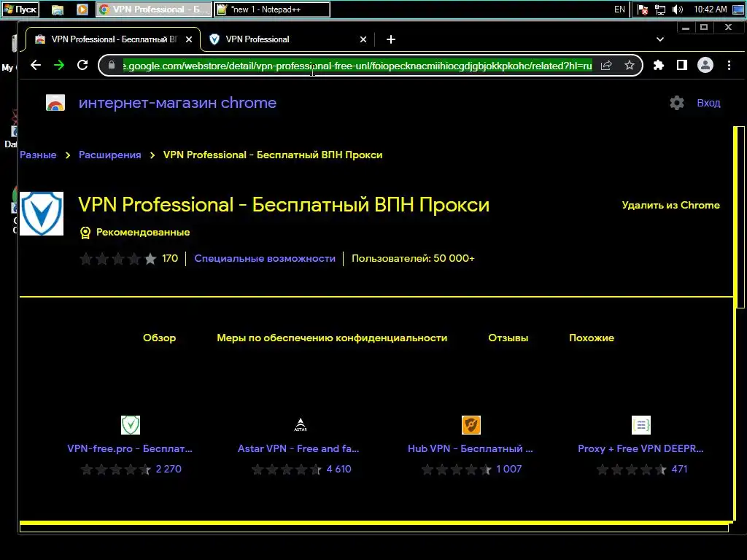This screenshot has height=560, width=747.
Task: Open a new tab with plus button
Action: pyautogui.click(x=391, y=39)
